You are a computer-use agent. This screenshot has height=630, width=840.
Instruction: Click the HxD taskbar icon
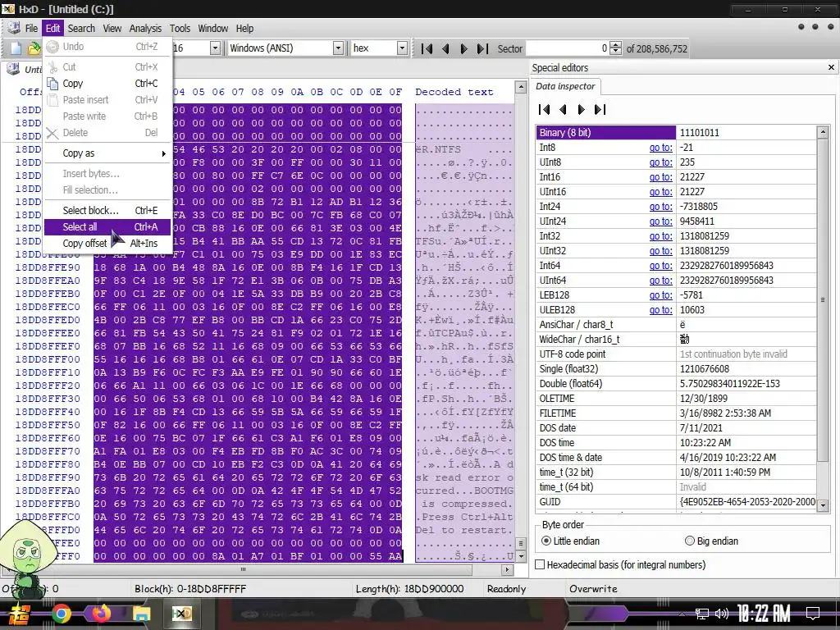(x=181, y=614)
